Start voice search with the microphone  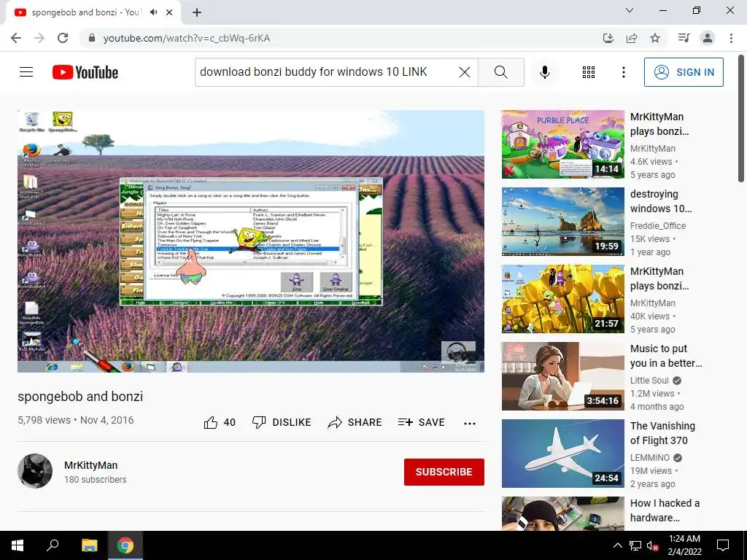(x=544, y=72)
